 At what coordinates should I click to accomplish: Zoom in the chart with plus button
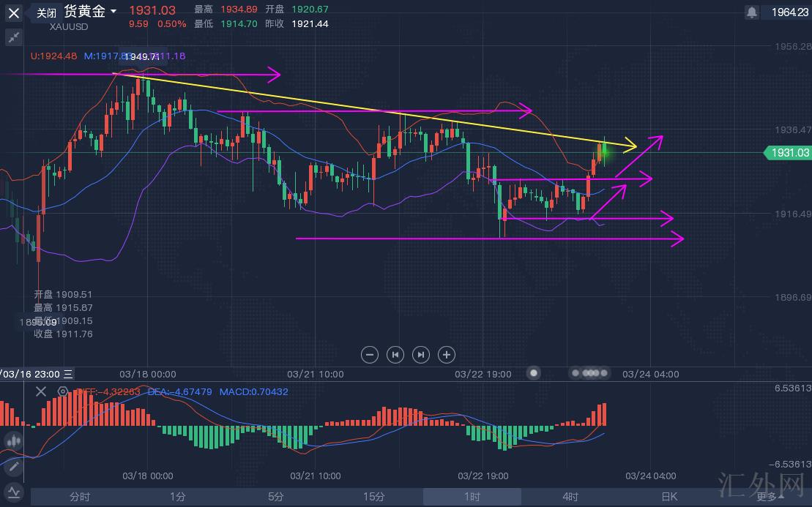coord(447,355)
